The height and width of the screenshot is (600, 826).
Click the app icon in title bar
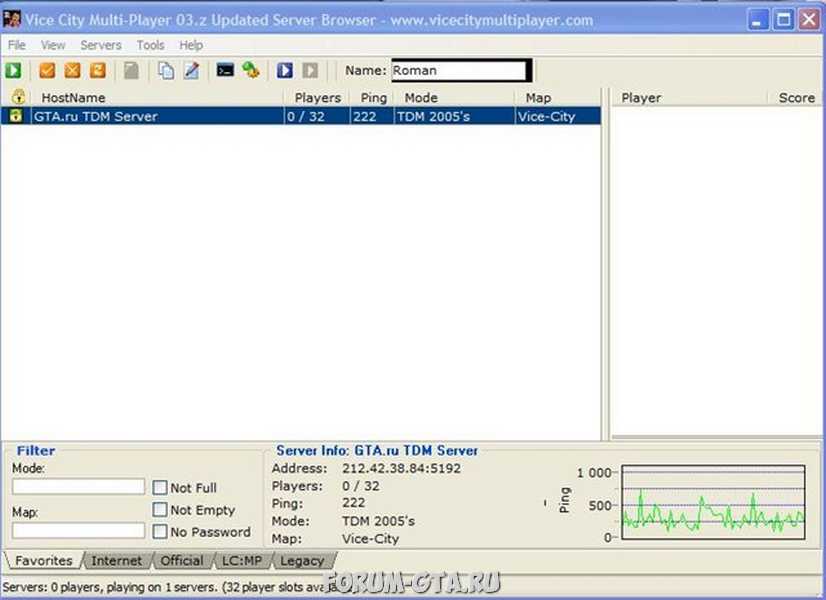12,19
